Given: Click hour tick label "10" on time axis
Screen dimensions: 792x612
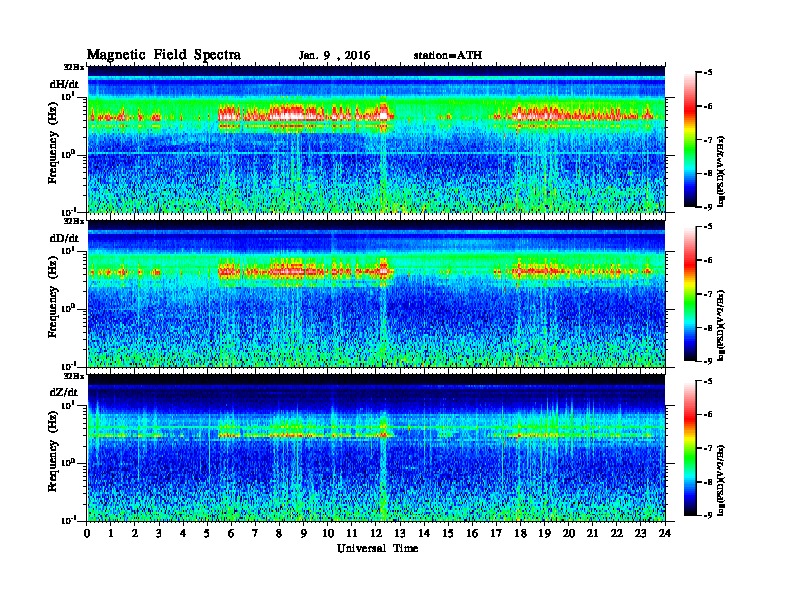Looking at the screenshot, I should [328, 533].
